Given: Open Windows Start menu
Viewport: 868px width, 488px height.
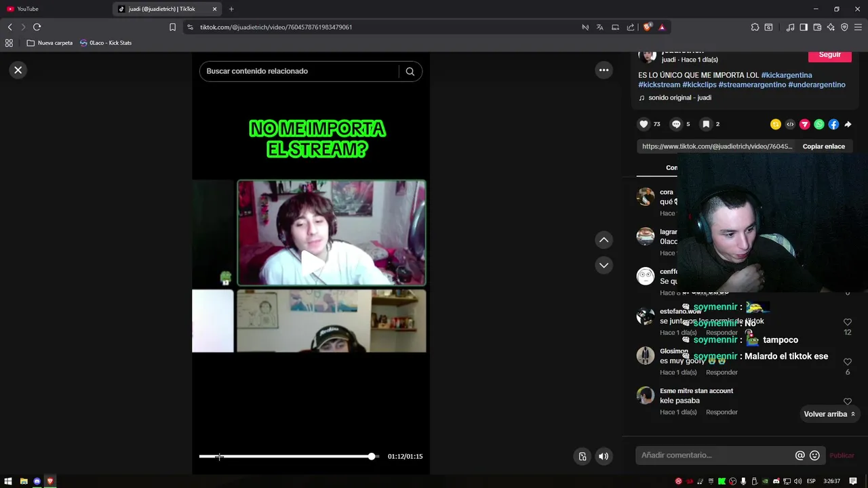Looking at the screenshot, I should pyautogui.click(x=8, y=481).
